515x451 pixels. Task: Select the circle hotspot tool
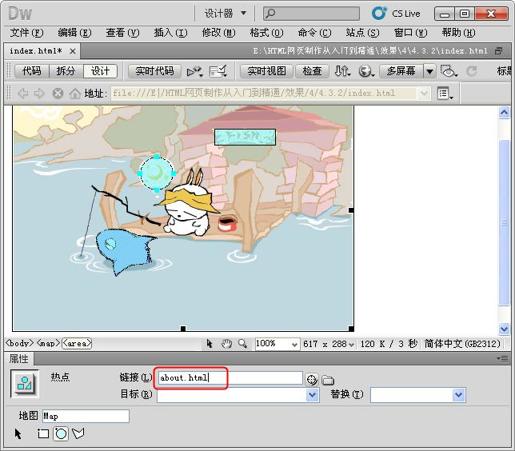coord(61,433)
